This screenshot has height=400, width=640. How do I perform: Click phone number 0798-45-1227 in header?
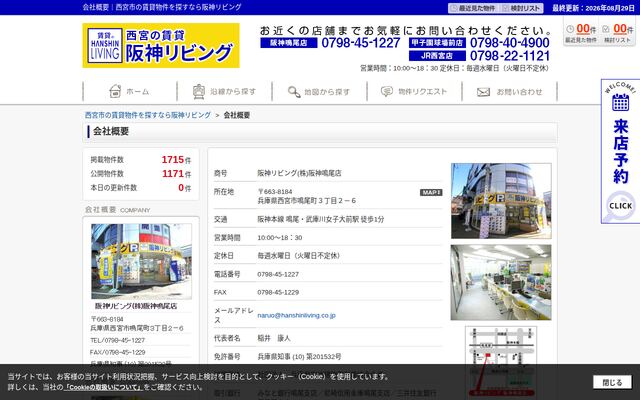tap(361, 43)
